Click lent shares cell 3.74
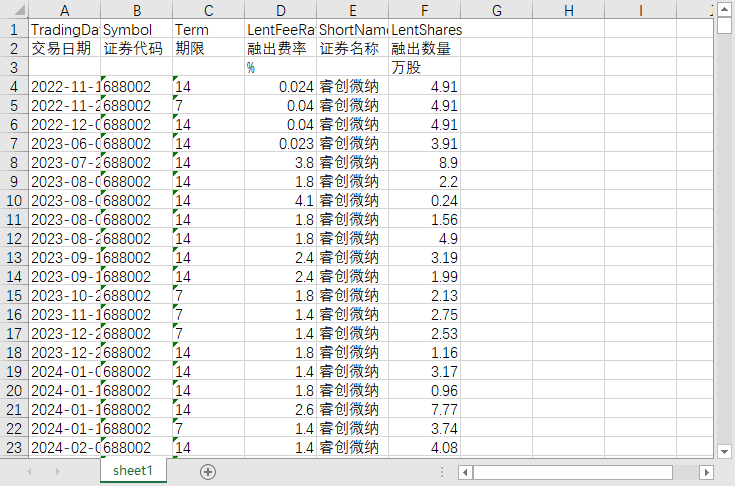Viewport: 735px width, 486px height. coord(425,428)
